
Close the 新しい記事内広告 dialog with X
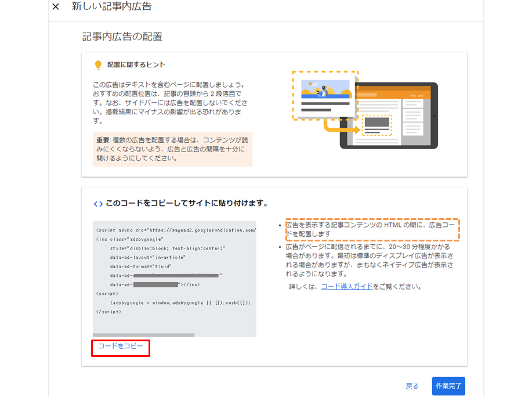pos(56,6)
